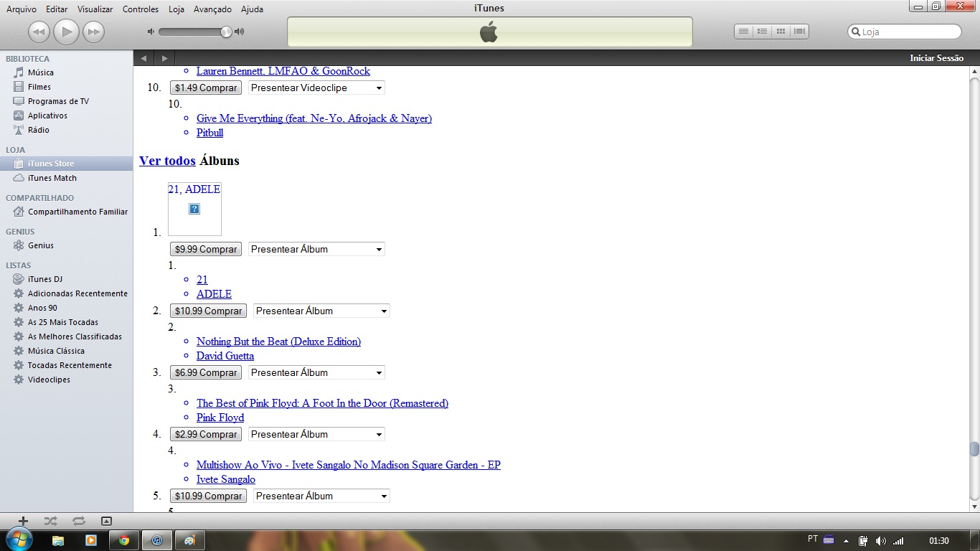Click the $6.99 Comprar button

(206, 372)
